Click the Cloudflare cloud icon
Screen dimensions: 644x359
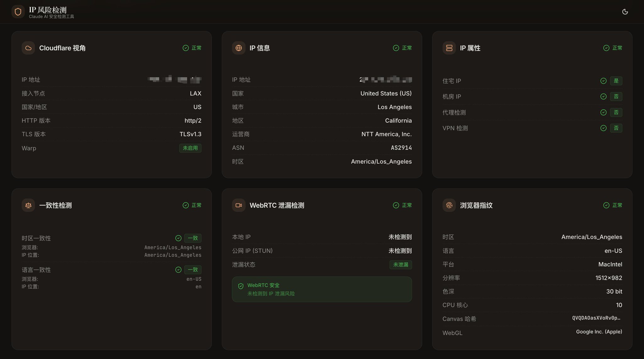(28, 48)
